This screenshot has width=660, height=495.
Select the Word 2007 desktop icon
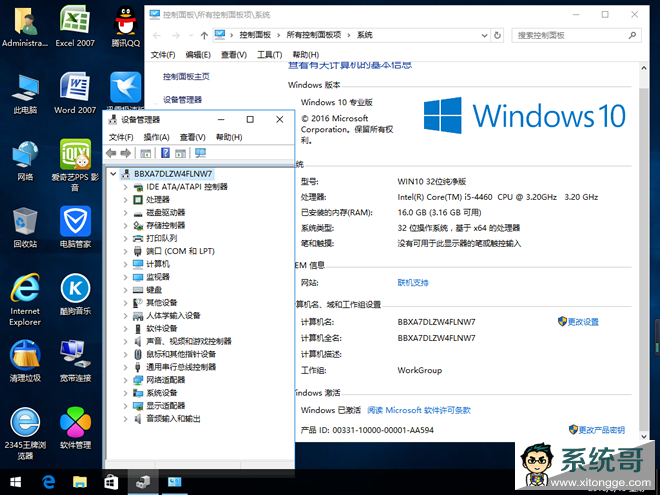point(75,93)
